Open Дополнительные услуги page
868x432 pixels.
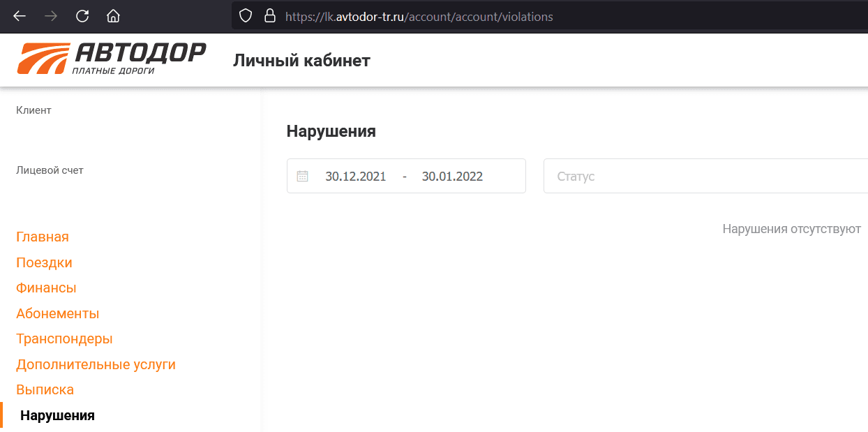[x=96, y=365]
